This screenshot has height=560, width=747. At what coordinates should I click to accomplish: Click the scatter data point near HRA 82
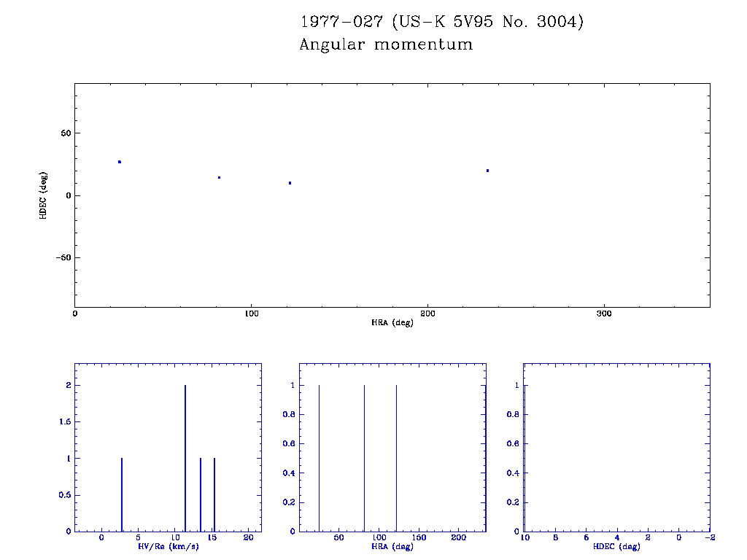pos(219,177)
